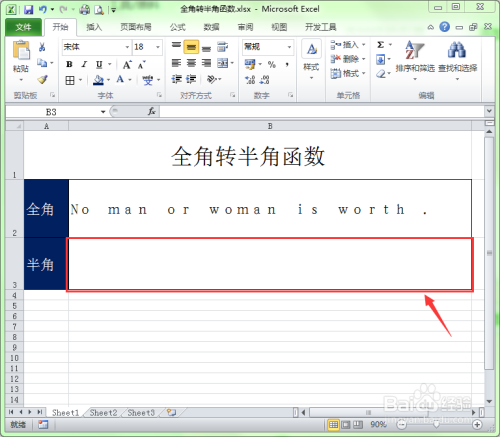Click the Clear eraser icon
Screen dimensions: 500x437
(381, 74)
